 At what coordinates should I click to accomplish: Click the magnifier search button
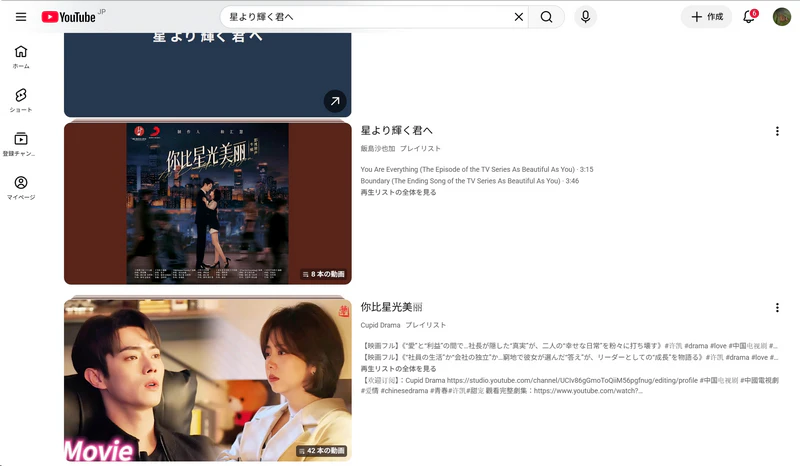click(x=546, y=17)
